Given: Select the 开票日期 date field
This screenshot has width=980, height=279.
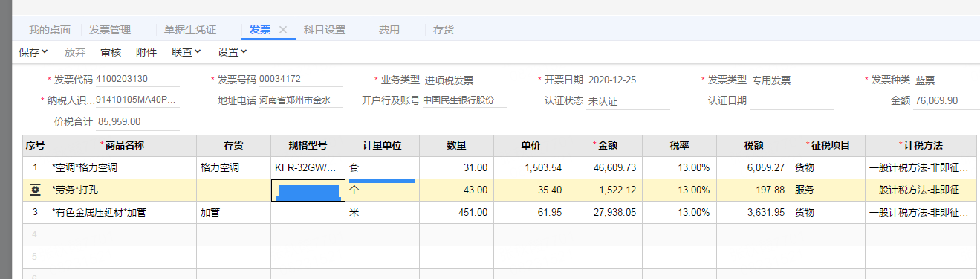Looking at the screenshot, I should point(628,80).
